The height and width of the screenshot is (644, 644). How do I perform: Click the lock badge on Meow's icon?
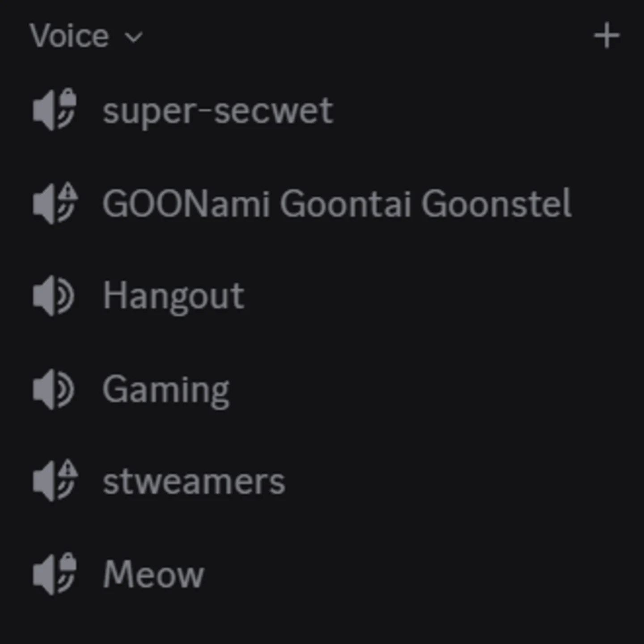pos(68,561)
